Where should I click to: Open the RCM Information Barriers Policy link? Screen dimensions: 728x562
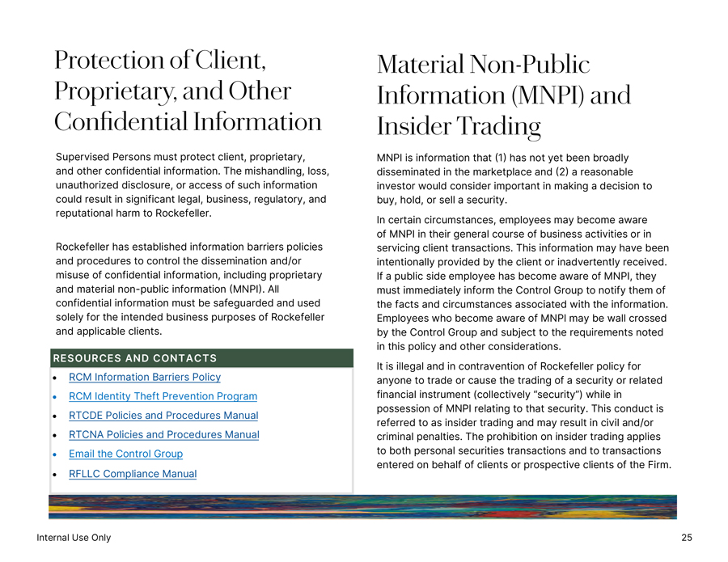pyautogui.click(x=145, y=377)
